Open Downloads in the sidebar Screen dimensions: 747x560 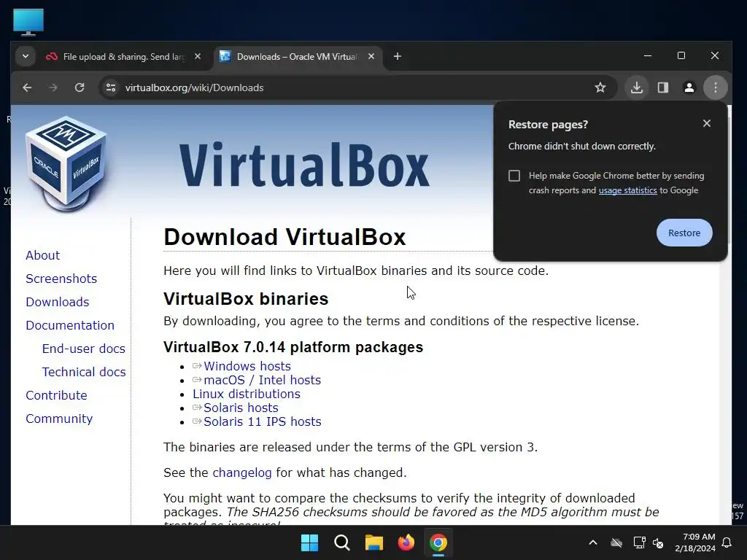(57, 302)
